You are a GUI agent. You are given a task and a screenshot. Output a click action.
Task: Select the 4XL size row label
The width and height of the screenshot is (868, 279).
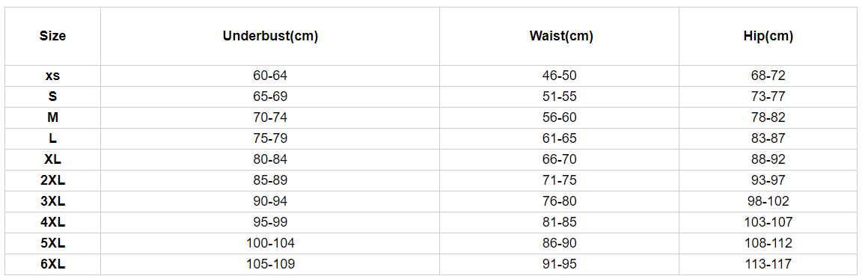tap(52, 223)
